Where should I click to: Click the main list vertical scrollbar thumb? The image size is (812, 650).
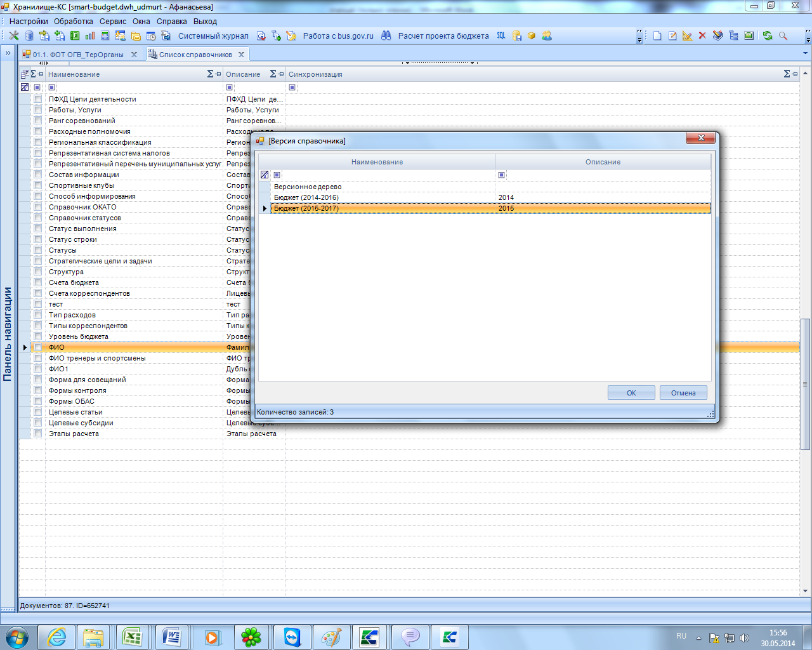806,384
